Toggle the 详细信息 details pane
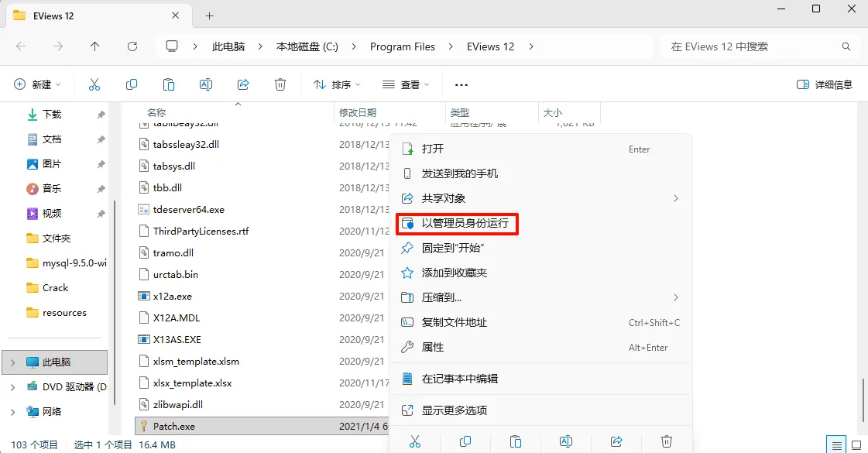The image size is (868, 453). pyautogui.click(x=825, y=84)
